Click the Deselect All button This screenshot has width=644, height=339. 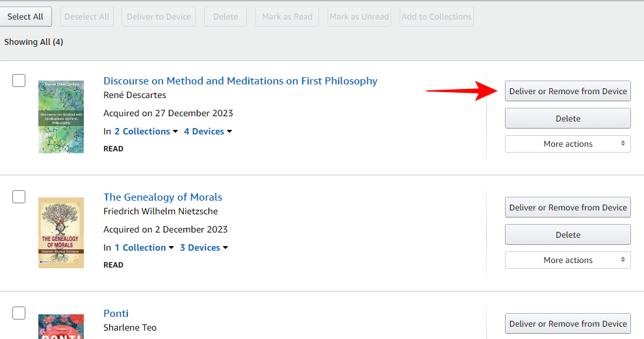(x=87, y=16)
